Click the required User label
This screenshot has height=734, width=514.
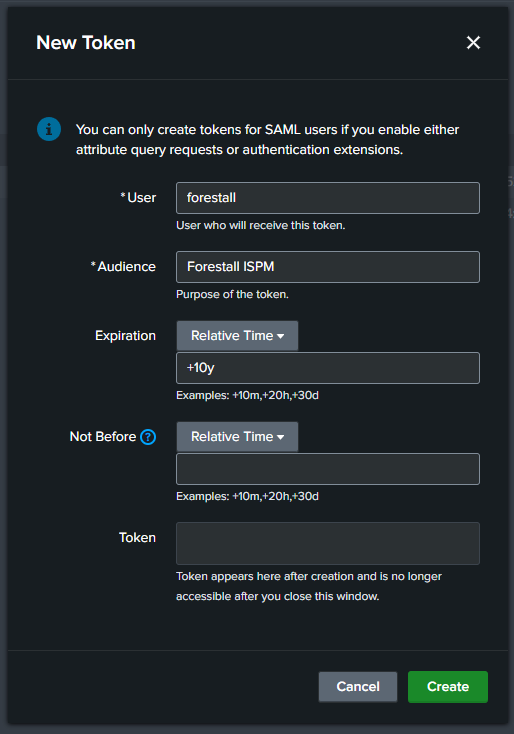(x=138, y=198)
